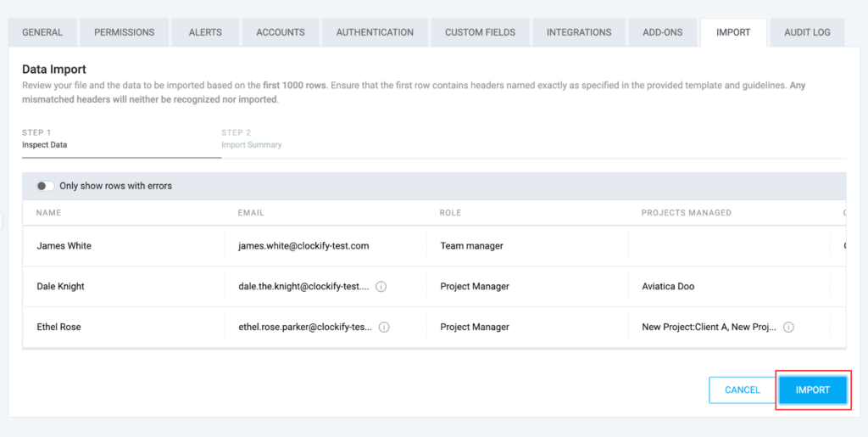The image size is (868, 437).
Task: Click info icon next to Ethel's managed projects
Action: click(x=788, y=328)
